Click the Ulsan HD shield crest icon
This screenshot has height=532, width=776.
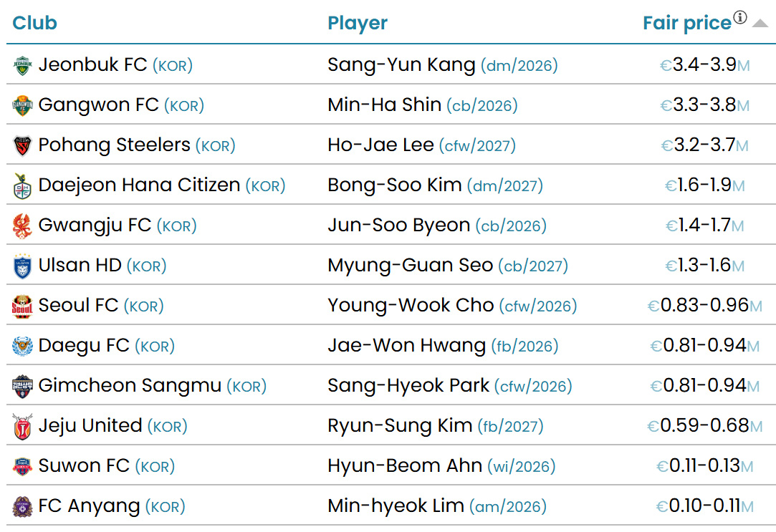point(22,266)
